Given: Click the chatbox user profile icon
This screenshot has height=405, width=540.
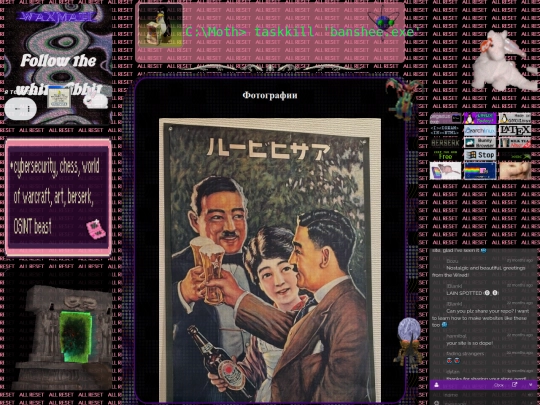Looking at the screenshot, I should click(436, 385).
